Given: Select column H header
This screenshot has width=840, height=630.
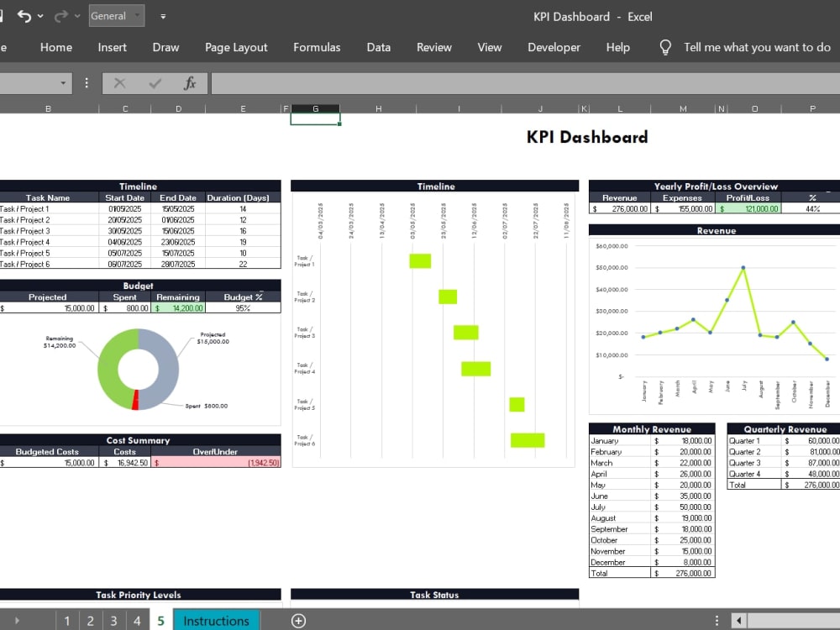Looking at the screenshot, I should (x=378, y=108).
